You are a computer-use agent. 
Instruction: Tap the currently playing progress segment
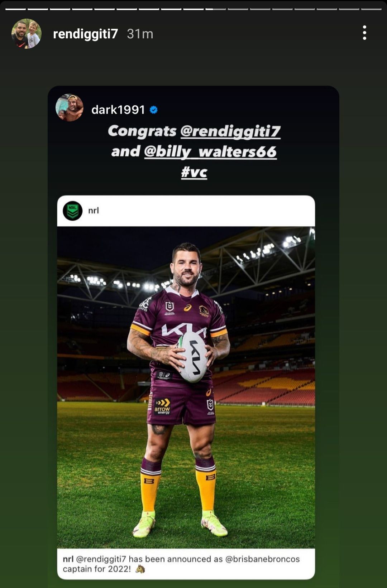(215, 9)
